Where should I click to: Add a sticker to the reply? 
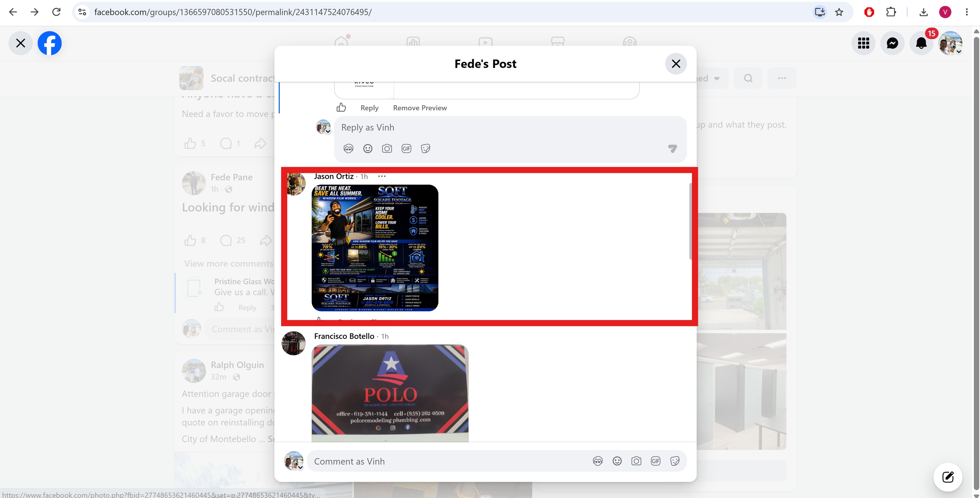pyautogui.click(x=426, y=148)
